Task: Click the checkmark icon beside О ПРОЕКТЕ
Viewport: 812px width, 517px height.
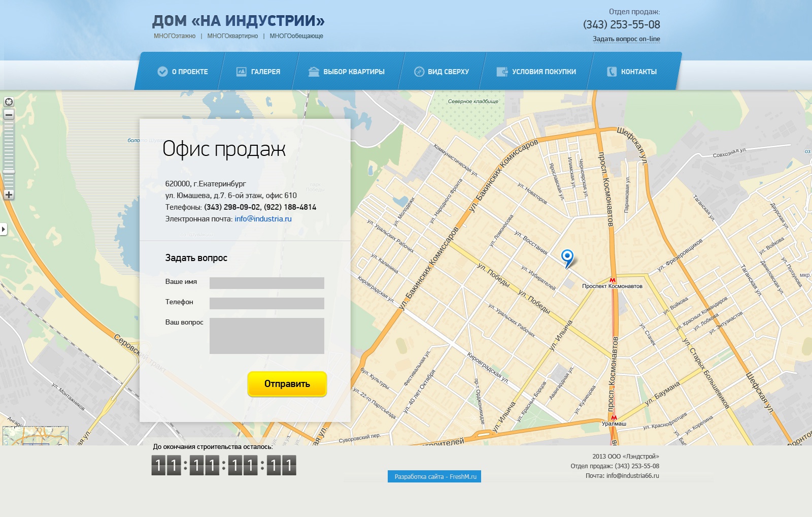Action: (x=162, y=72)
